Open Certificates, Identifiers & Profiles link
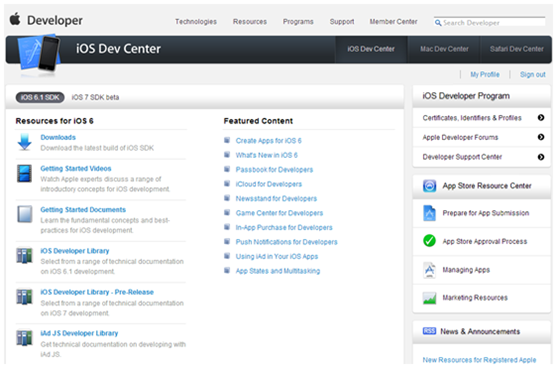 [472, 118]
